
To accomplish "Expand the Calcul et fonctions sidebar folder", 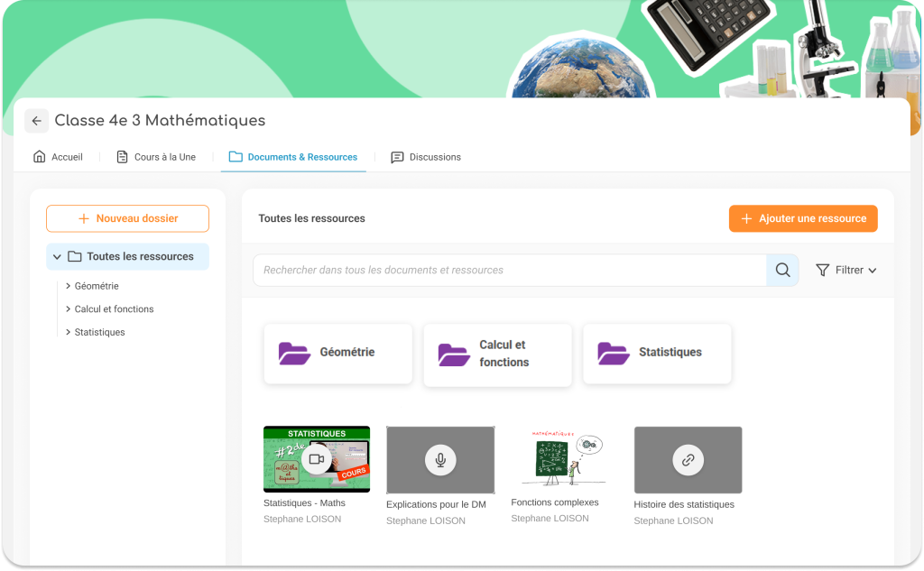I will click(x=69, y=309).
